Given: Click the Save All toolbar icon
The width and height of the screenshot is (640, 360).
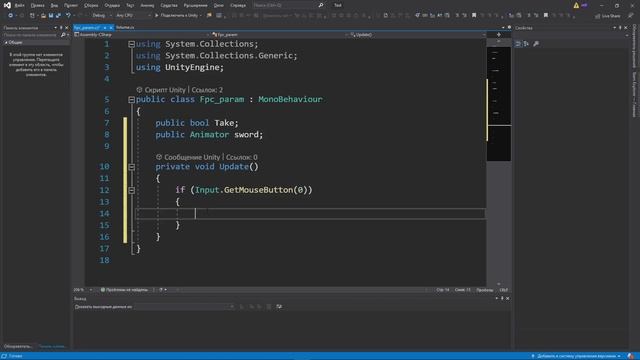Looking at the screenshot, I should (x=58, y=16).
